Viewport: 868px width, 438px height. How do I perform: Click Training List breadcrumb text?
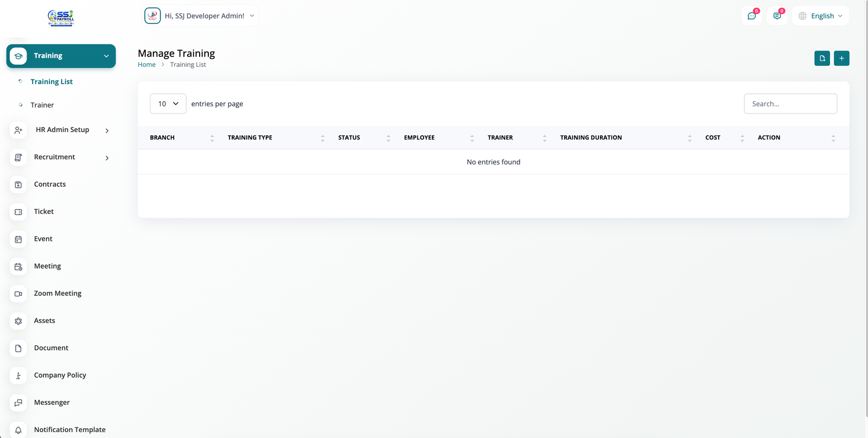click(x=188, y=65)
